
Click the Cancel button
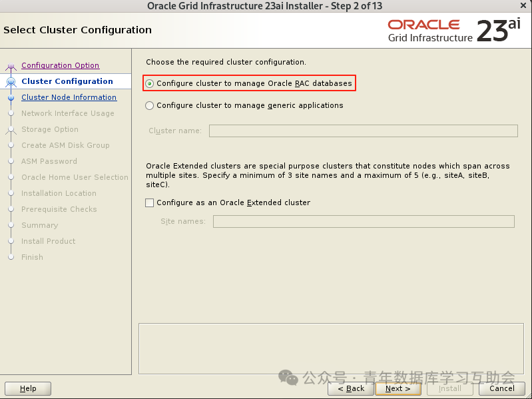(502, 388)
